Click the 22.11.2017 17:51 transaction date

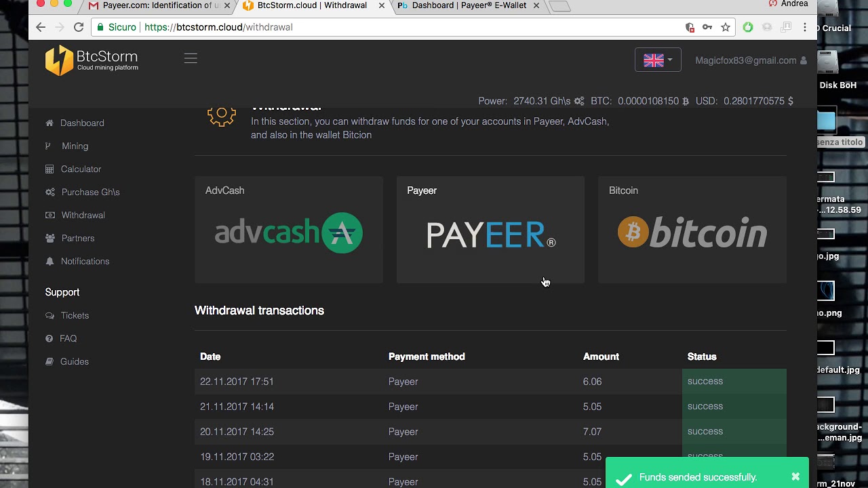[237, 382]
